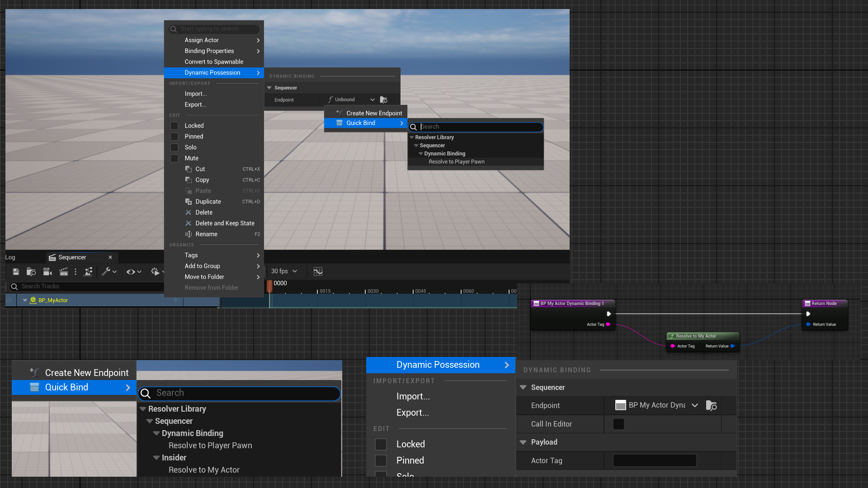Open the Unbound endpoint dropdown
Screen dimensions: 868x488
(372, 100)
